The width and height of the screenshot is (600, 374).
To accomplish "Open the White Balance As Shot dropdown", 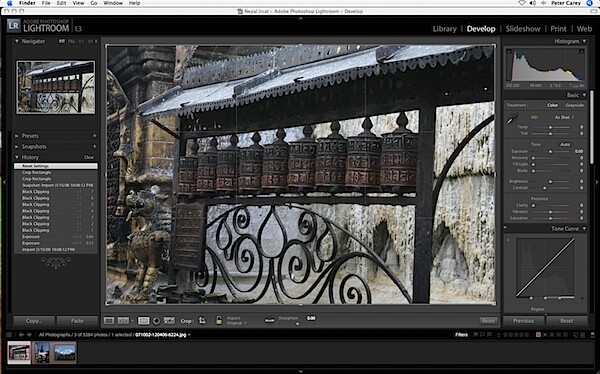I will (x=564, y=118).
